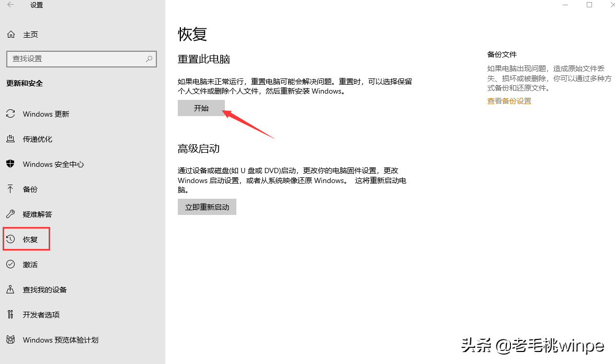Click the history clock icon for 恢复
615x364 pixels.
(x=10, y=240)
